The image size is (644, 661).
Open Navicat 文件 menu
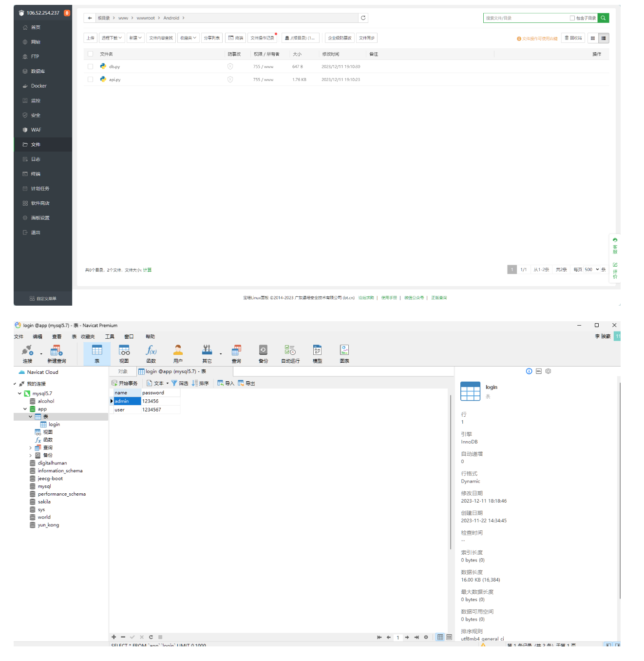click(19, 337)
